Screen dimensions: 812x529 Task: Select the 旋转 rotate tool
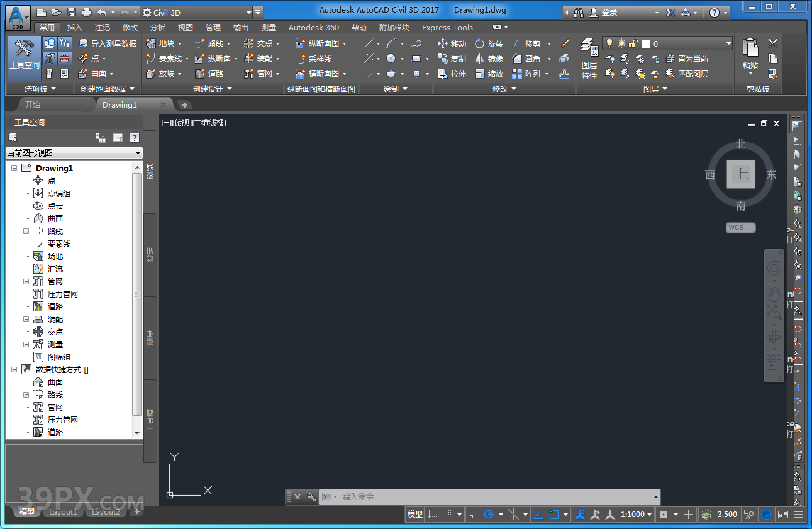489,43
